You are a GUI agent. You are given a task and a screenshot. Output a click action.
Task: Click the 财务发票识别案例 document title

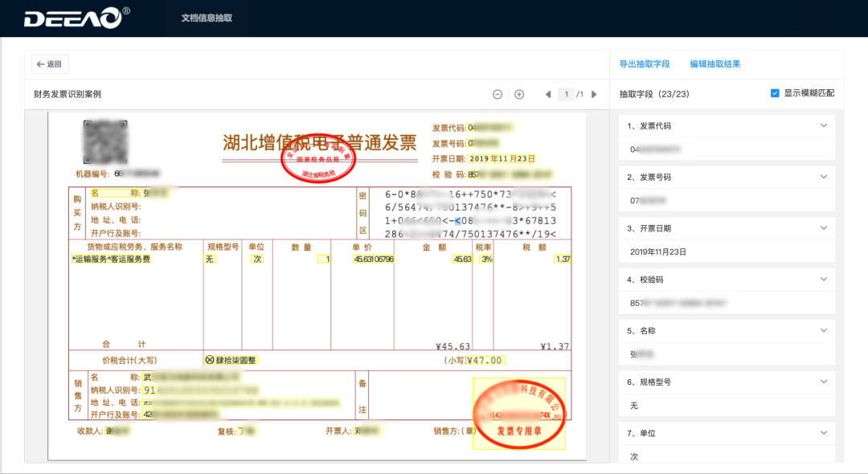(68, 94)
